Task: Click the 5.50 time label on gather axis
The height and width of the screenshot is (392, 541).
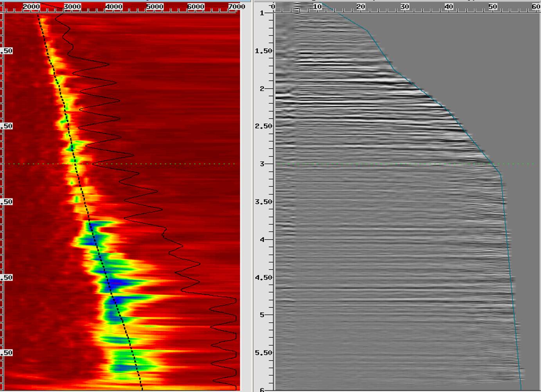Action: coord(263,352)
